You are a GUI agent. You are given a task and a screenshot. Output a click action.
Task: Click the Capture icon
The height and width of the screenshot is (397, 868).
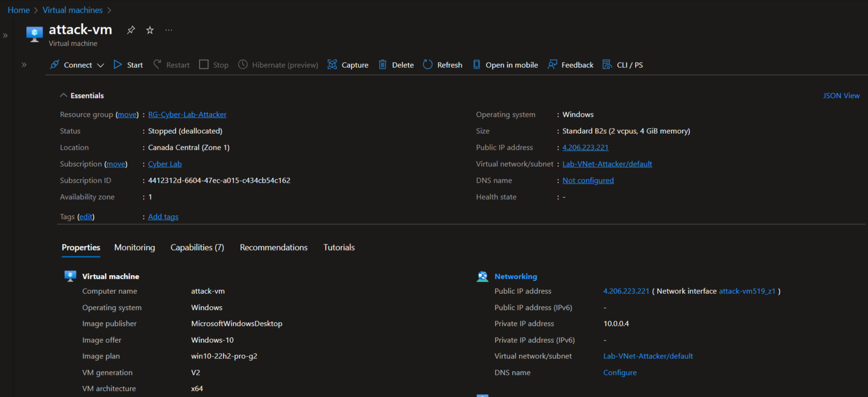(332, 65)
